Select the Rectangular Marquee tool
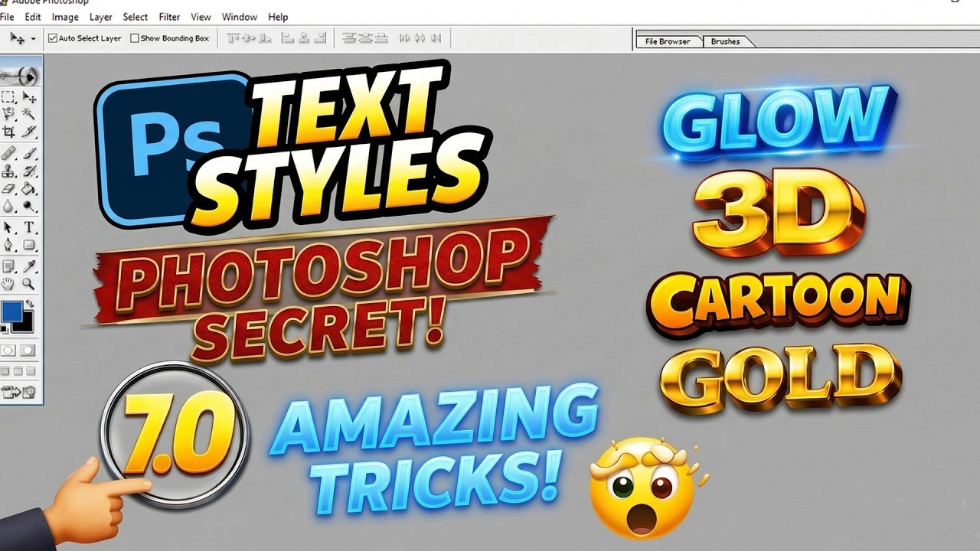 tap(8, 97)
